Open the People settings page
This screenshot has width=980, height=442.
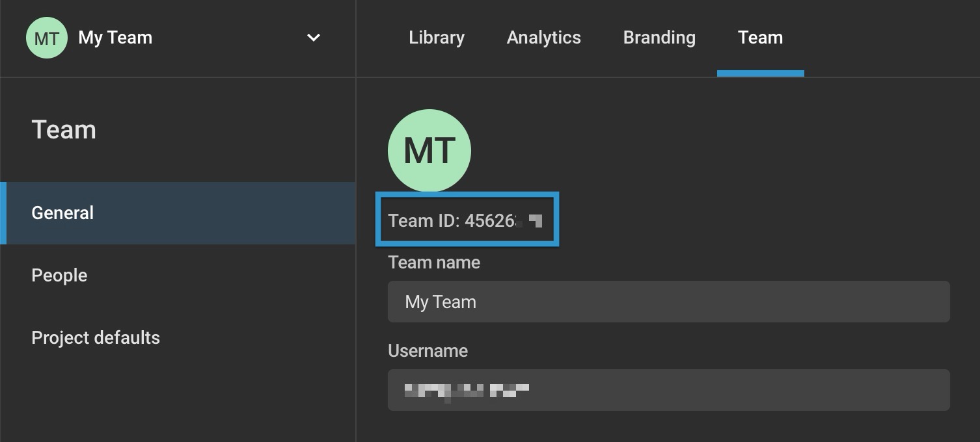[59, 275]
